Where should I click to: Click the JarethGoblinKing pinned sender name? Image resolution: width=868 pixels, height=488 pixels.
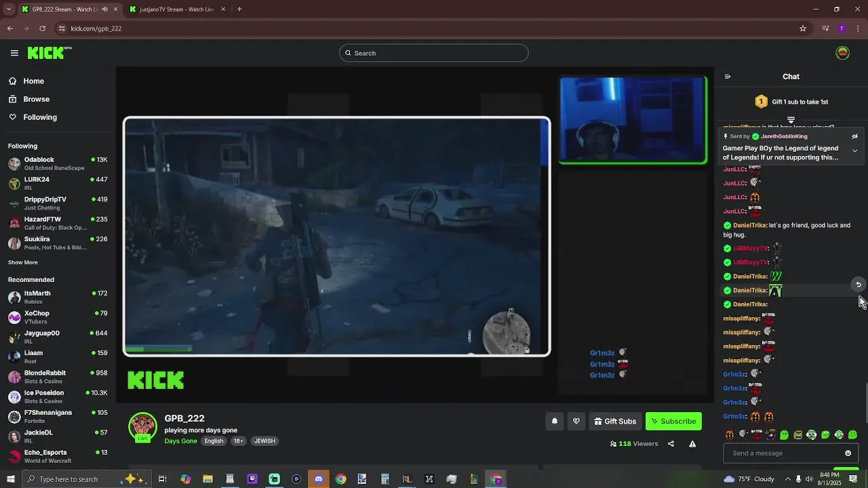point(784,136)
